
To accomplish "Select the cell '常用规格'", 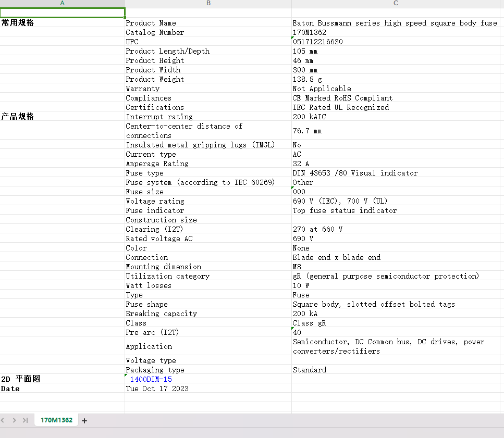I will click(x=63, y=23).
